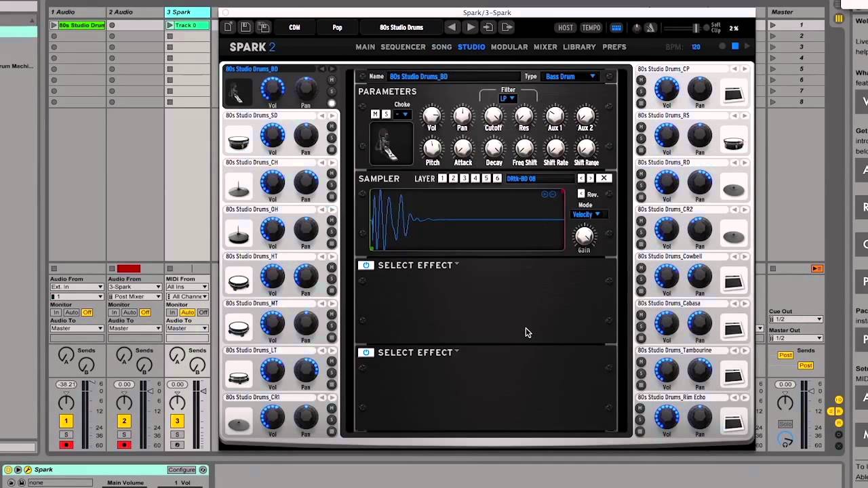868x488 pixels.
Task: Click the HOST sync button
Action: point(566,28)
